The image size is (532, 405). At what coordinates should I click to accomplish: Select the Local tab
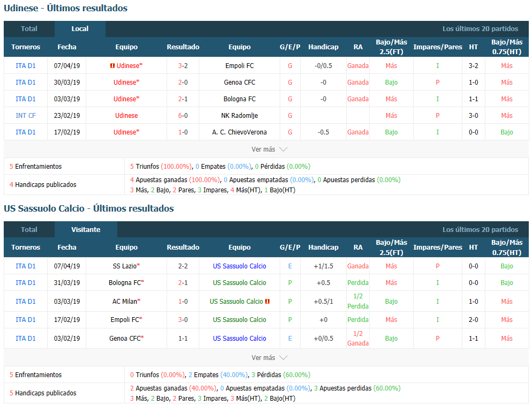point(80,29)
